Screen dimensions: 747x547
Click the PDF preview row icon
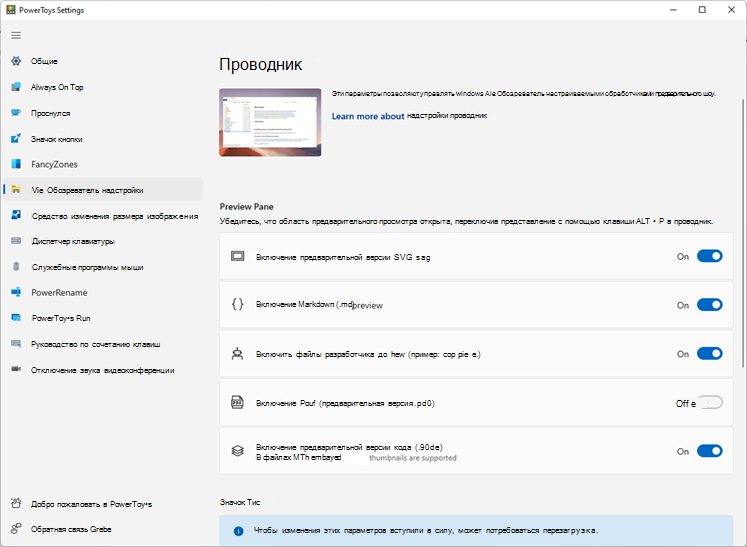237,403
